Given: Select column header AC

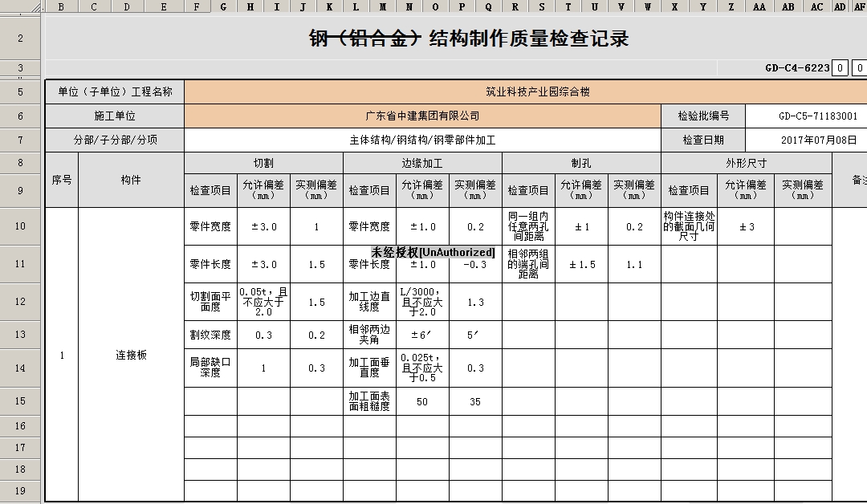Looking at the screenshot, I should click(x=816, y=6).
